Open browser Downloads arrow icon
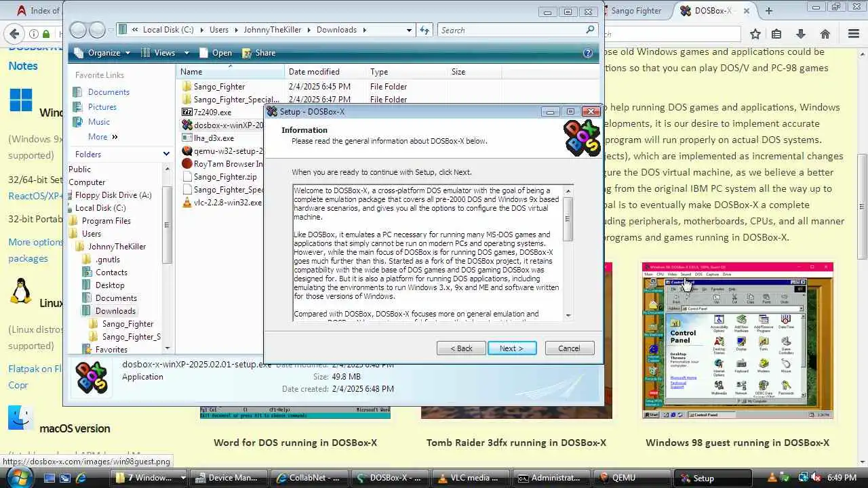Viewport: 868px width, 488px height. click(x=801, y=34)
